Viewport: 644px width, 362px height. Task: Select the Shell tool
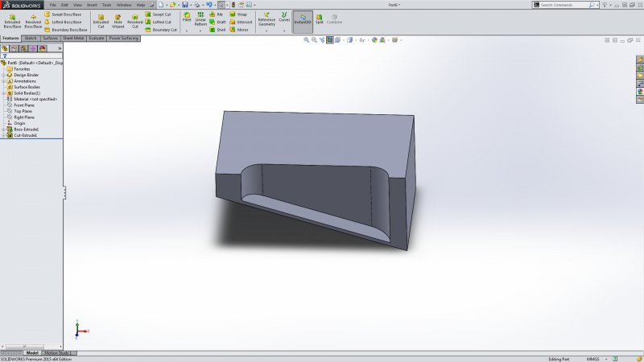[217, 30]
